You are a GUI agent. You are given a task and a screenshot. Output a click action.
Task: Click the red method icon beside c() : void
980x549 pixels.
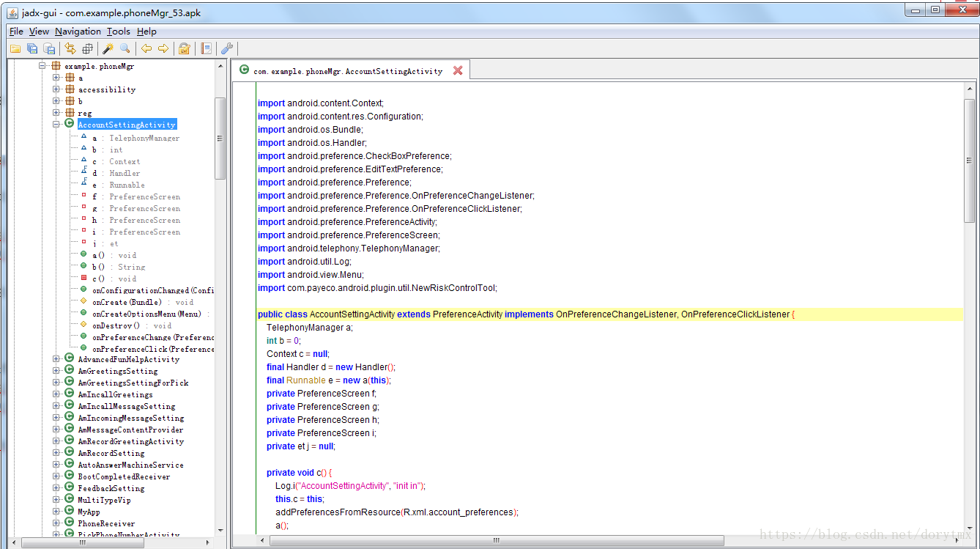pos(83,278)
